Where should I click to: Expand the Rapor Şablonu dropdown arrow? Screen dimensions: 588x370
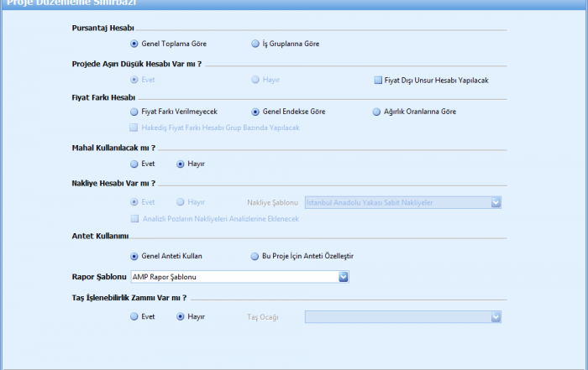[x=343, y=276]
